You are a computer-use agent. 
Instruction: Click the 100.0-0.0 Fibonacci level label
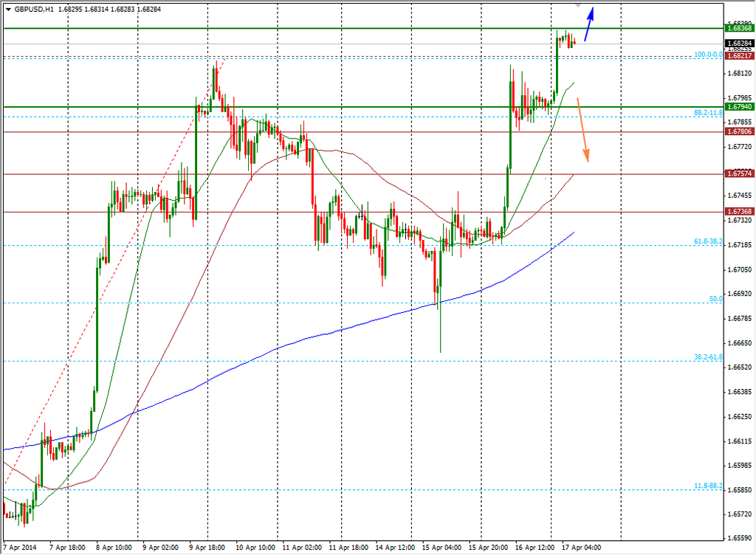[707, 55]
